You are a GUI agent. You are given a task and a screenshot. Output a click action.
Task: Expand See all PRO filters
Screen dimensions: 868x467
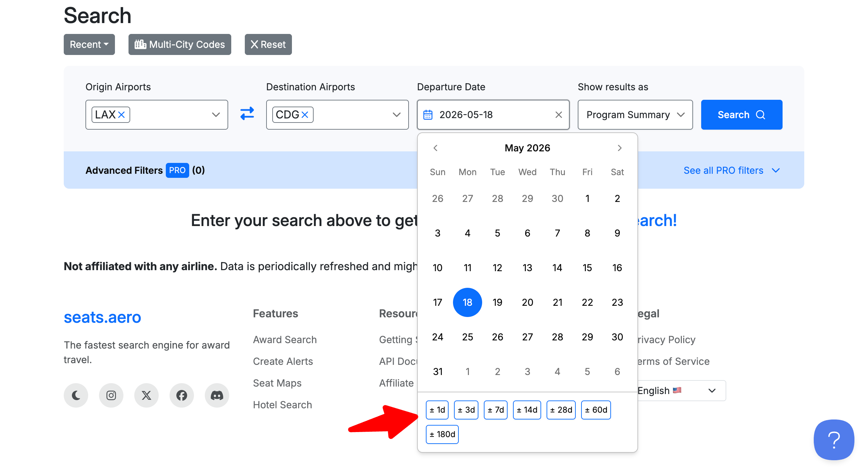coord(731,170)
